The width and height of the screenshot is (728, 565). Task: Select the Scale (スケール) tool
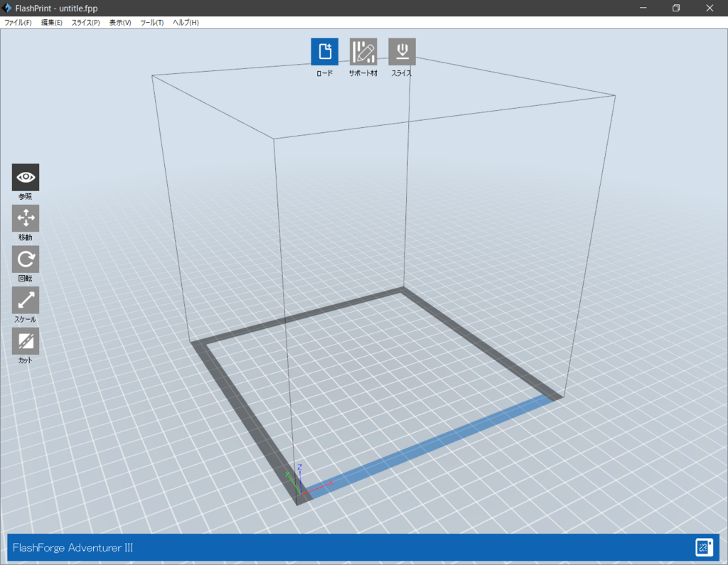point(26,300)
